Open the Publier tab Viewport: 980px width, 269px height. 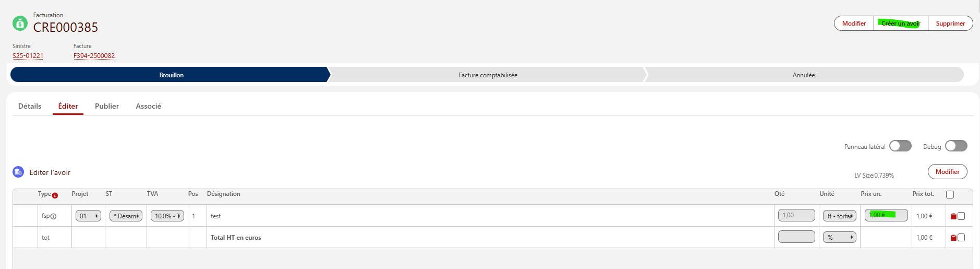[107, 106]
